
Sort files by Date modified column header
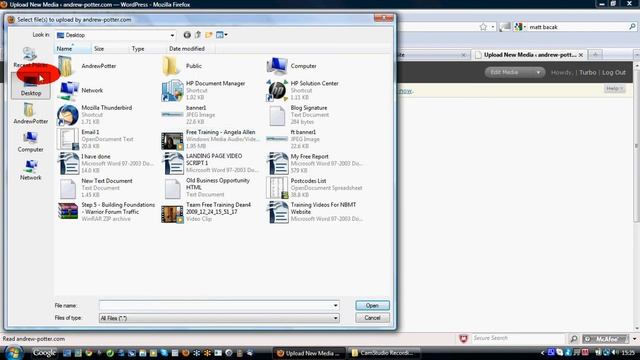click(x=191, y=49)
